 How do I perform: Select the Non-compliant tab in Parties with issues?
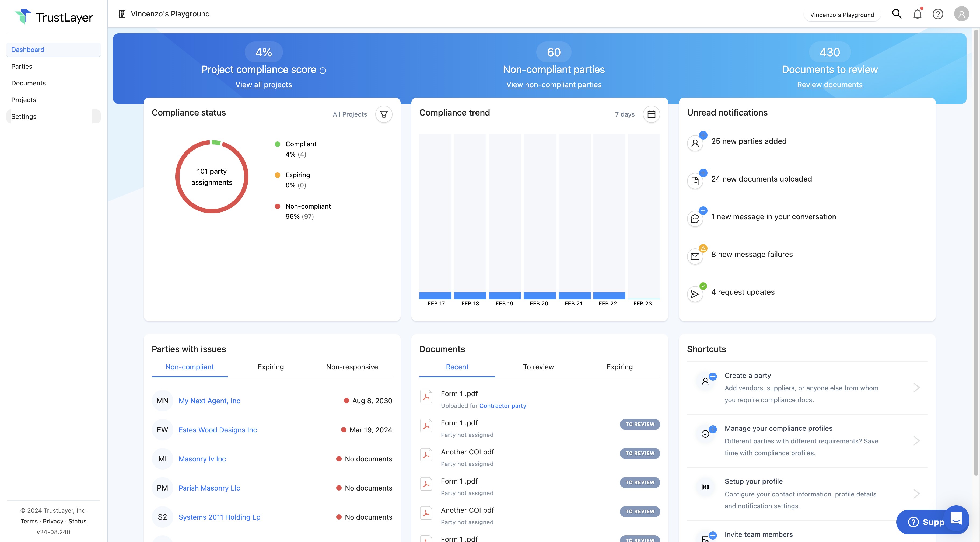190,367
